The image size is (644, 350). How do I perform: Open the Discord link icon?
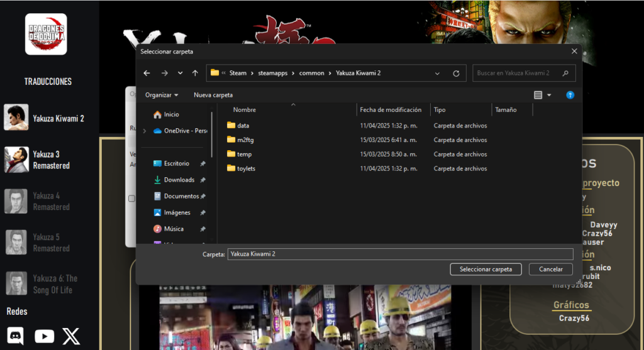pos(16,336)
